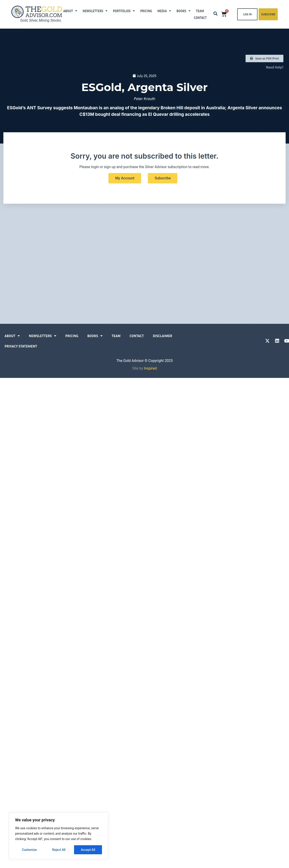Viewport: 289px width, 868px height.
Task: Expand the MEDIA header dropdown
Action: click(x=164, y=11)
